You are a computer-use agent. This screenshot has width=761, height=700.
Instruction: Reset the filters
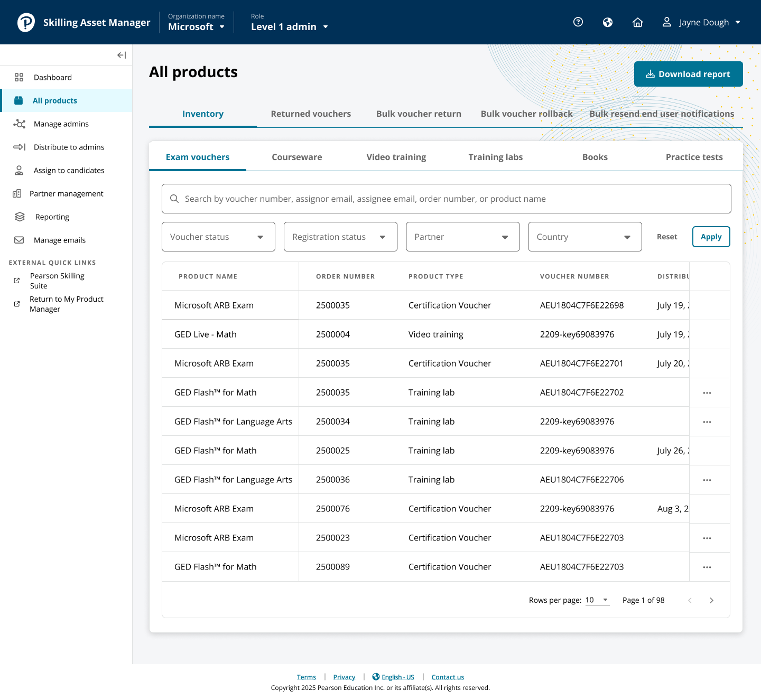667,237
